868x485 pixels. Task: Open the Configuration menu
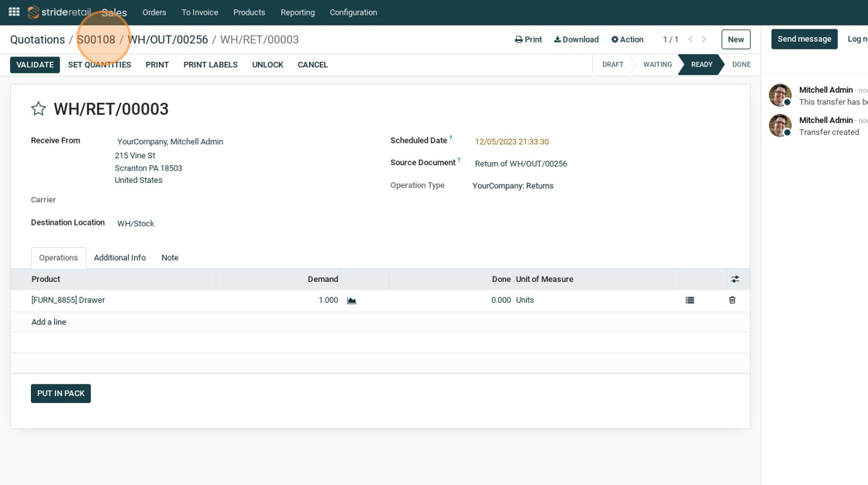pyautogui.click(x=353, y=12)
